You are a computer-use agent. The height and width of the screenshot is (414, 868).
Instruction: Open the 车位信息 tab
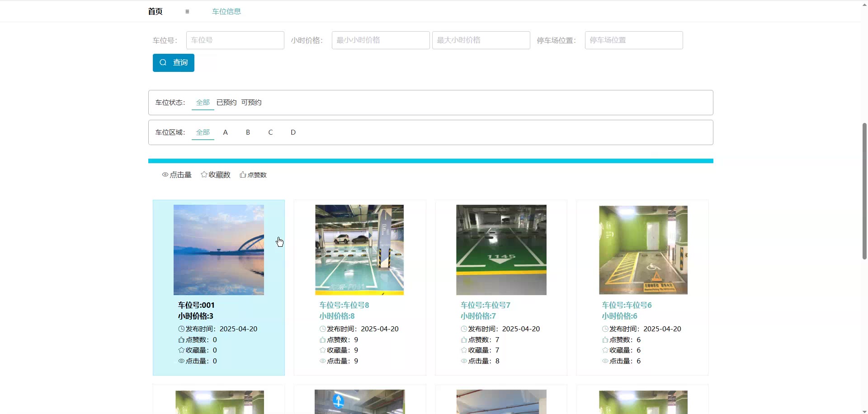pyautogui.click(x=226, y=12)
